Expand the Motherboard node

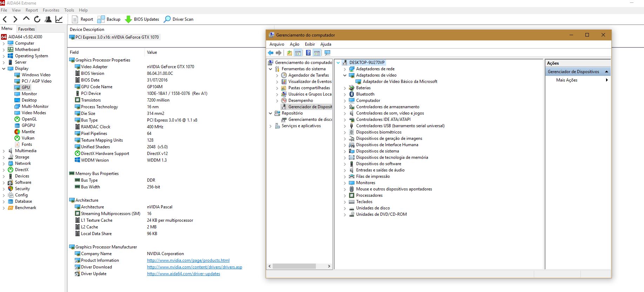pyautogui.click(x=4, y=50)
